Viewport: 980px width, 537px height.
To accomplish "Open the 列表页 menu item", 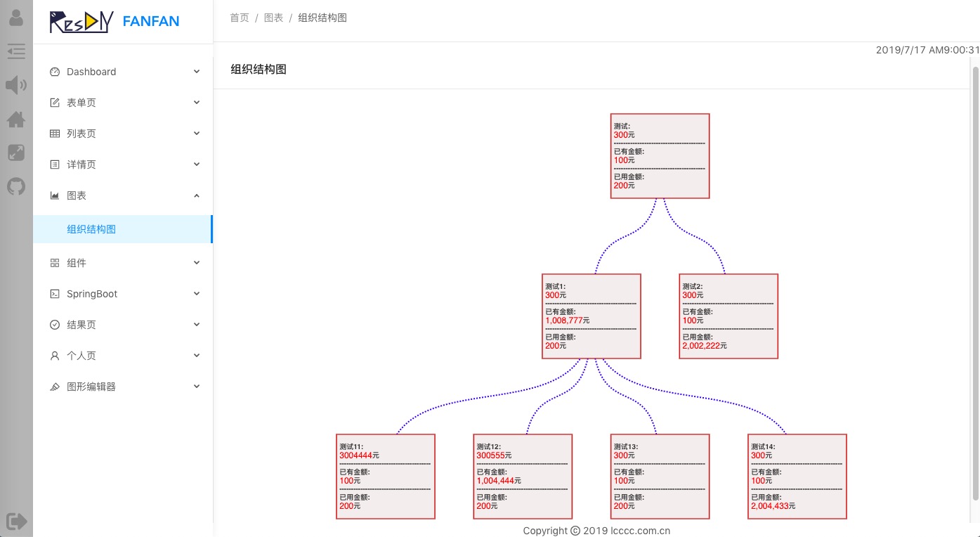I will 123,134.
